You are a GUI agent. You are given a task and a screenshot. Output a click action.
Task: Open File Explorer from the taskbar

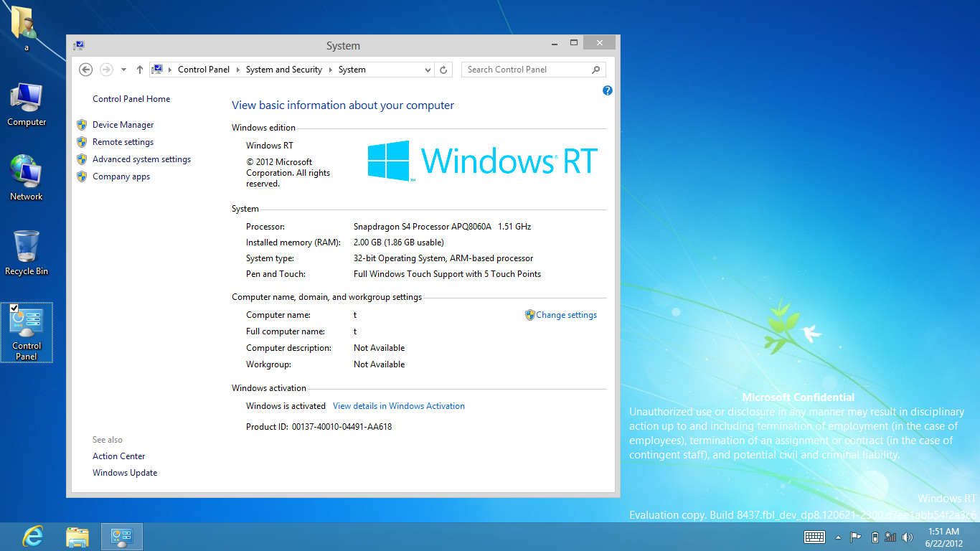pyautogui.click(x=77, y=537)
